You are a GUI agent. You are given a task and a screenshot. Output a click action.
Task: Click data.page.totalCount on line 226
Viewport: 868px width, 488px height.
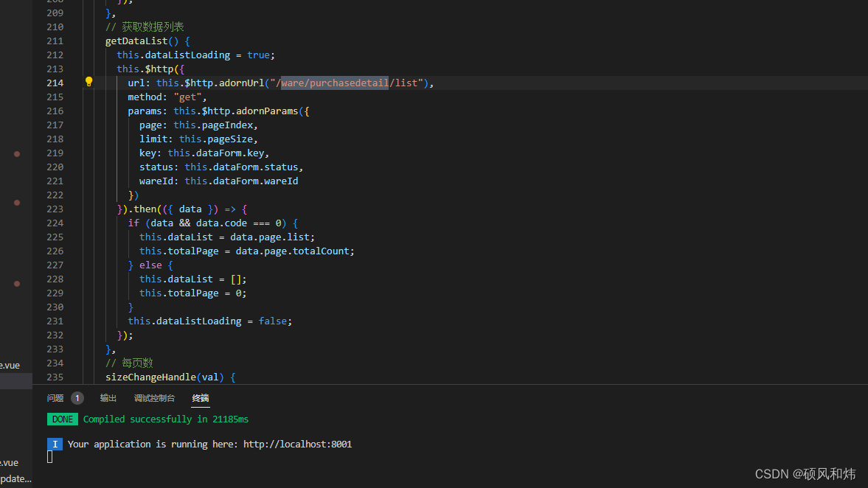click(292, 251)
